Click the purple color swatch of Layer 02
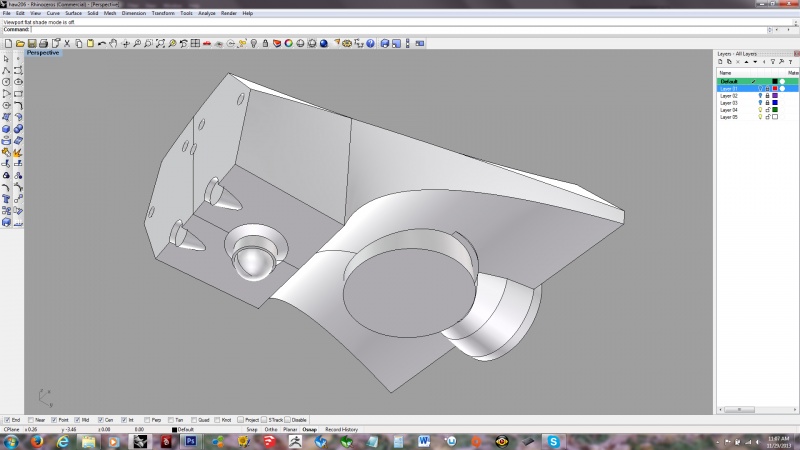The image size is (800, 450). (x=774, y=96)
